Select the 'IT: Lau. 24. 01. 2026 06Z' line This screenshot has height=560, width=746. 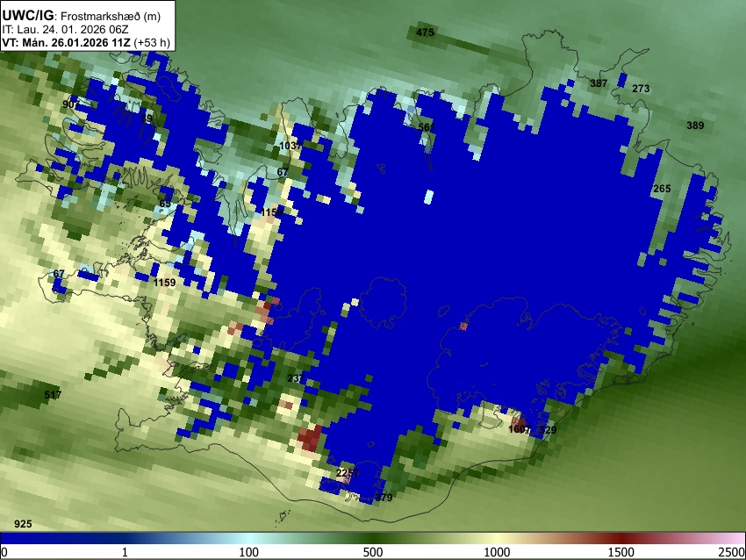[x=65, y=30]
